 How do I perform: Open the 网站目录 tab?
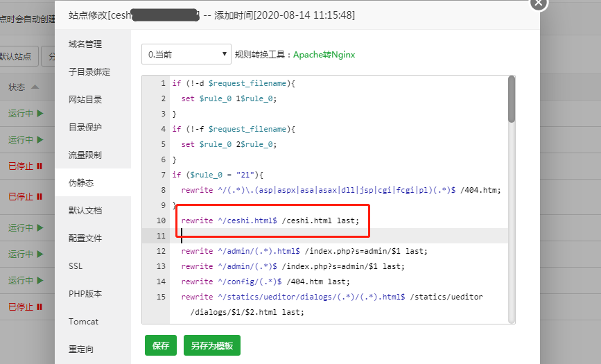point(85,100)
